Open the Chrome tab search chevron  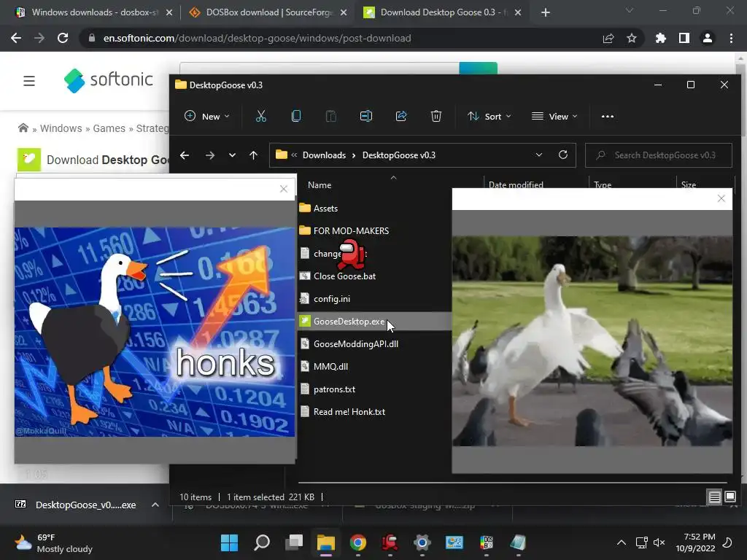[x=630, y=10]
